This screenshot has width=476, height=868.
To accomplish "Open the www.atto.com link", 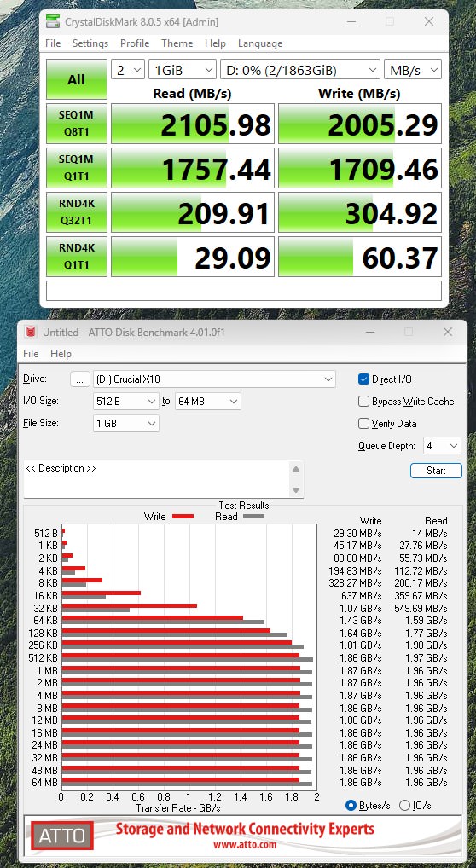I will click(x=244, y=845).
